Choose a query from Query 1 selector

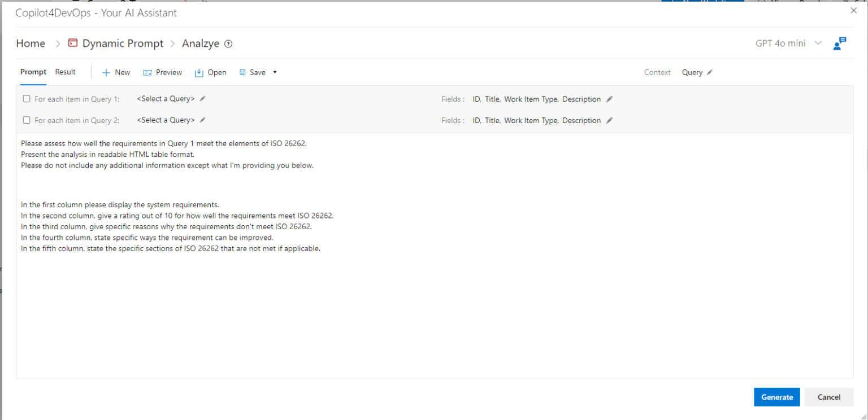coord(166,99)
